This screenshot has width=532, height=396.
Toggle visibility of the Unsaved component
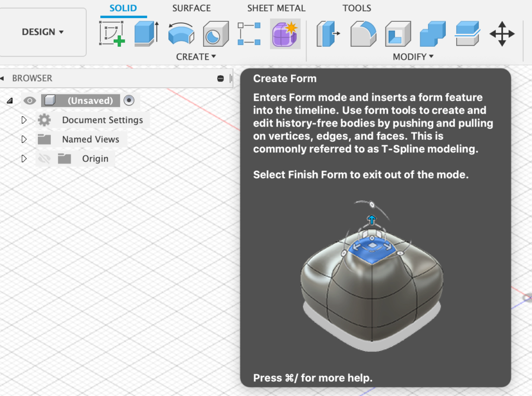[x=30, y=101]
